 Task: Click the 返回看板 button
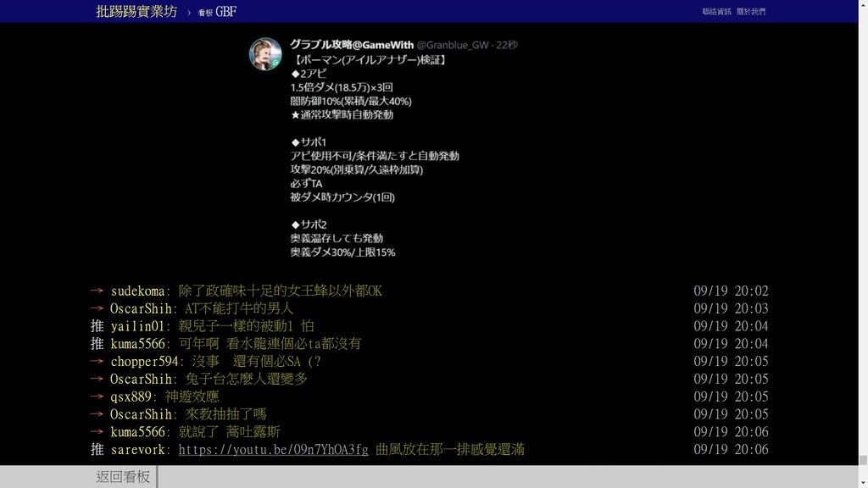pos(123,476)
